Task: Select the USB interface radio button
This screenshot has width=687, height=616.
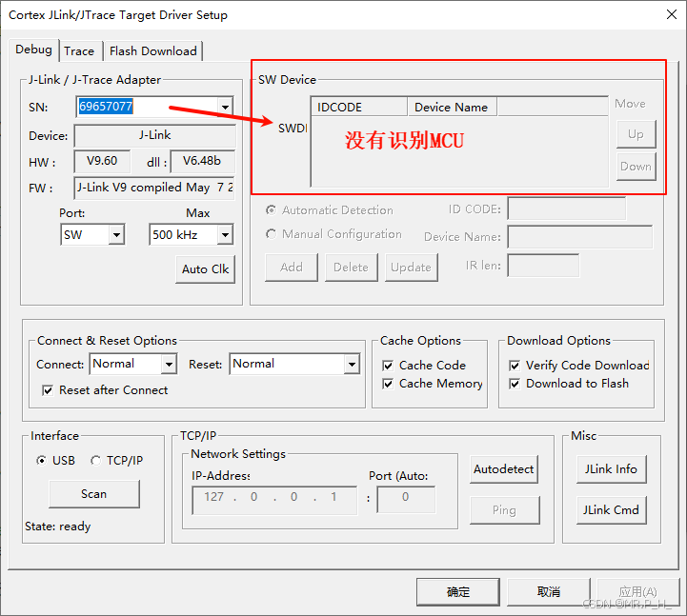Action: coord(41,461)
